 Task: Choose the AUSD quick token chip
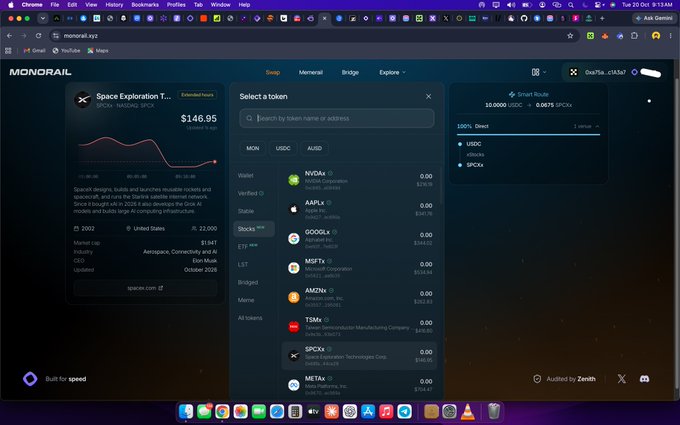click(314, 148)
